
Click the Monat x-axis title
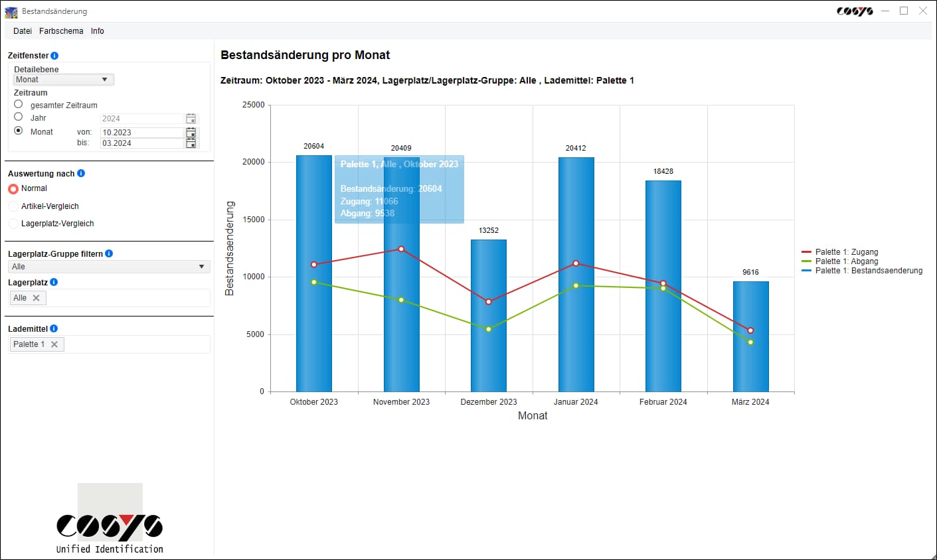pos(533,416)
